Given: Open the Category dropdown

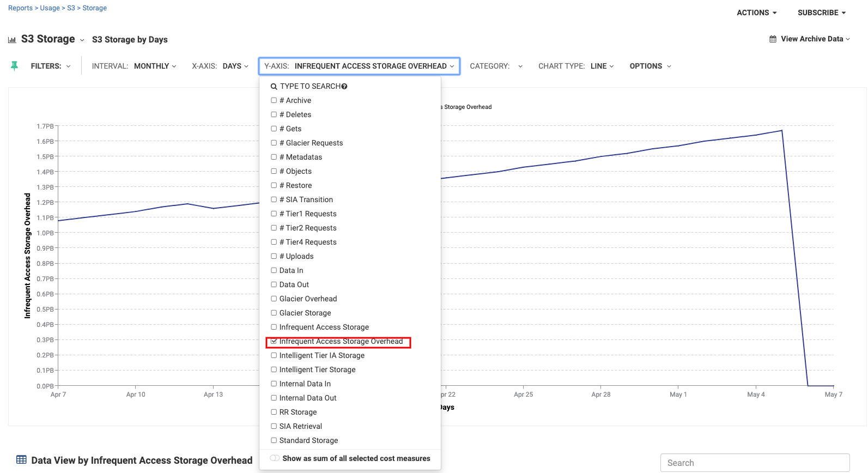Looking at the screenshot, I should pos(496,66).
